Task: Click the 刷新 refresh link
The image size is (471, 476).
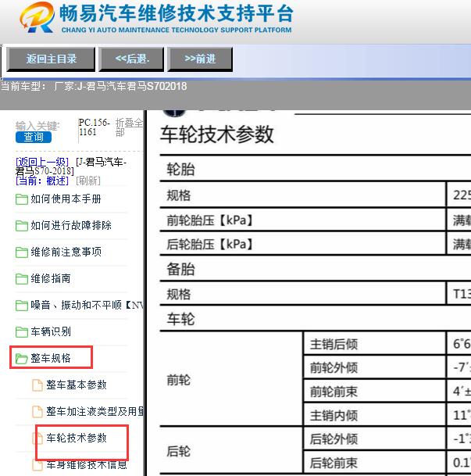Action: point(88,181)
